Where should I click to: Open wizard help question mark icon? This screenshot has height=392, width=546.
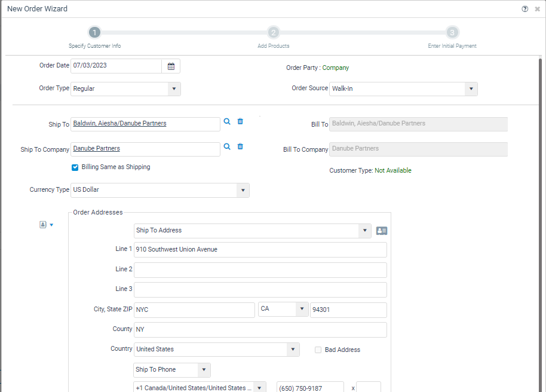coord(524,9)
